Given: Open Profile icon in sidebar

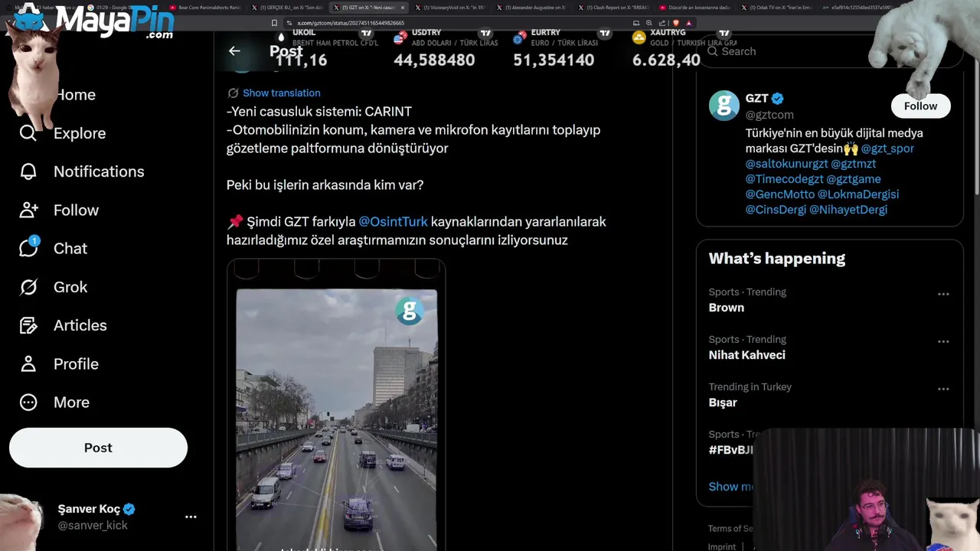Looking at the screenshot, I should 28,364.
